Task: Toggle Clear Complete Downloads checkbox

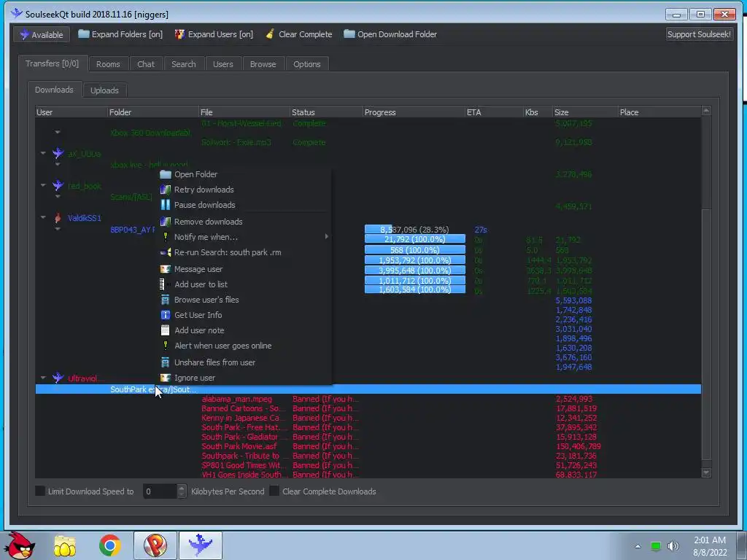Action: coord(274,491)
